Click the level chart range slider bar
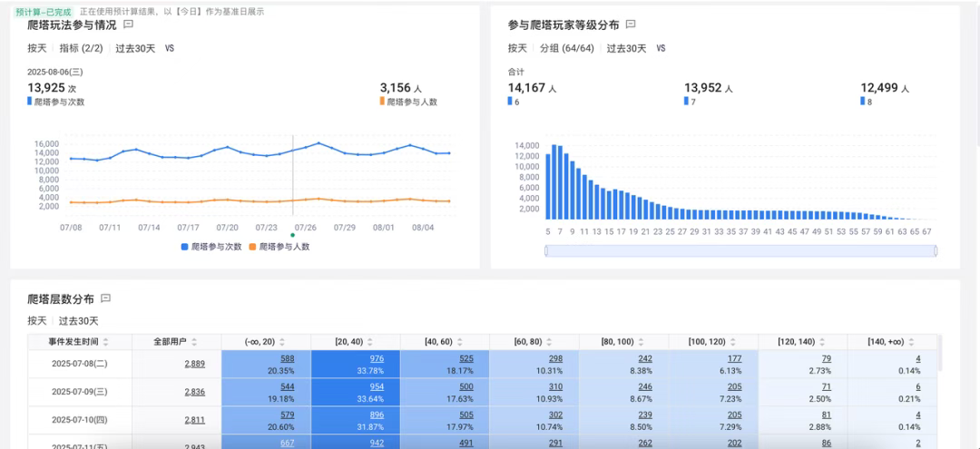This screenshot has width=980, height=449. click(741, 251)
